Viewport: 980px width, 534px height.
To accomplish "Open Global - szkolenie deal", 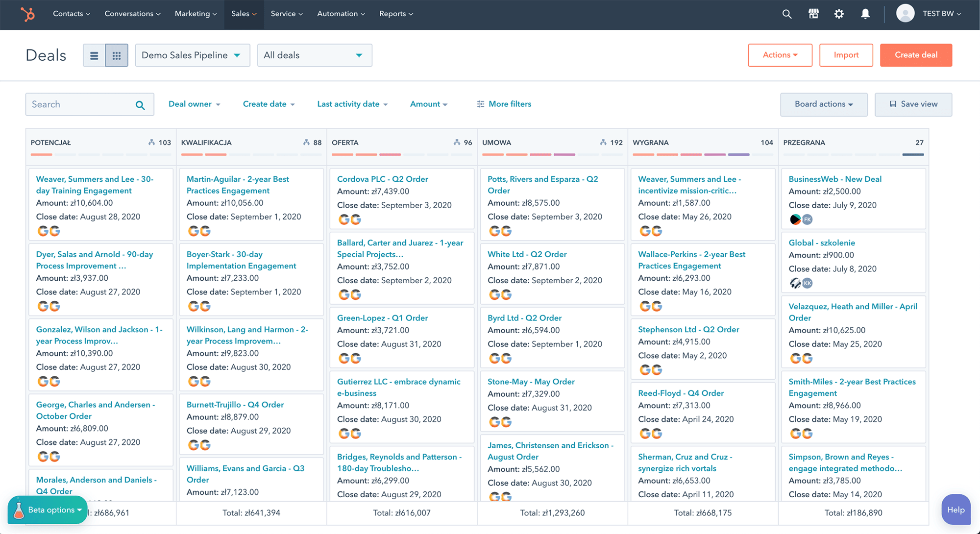I will click(822, 243).
